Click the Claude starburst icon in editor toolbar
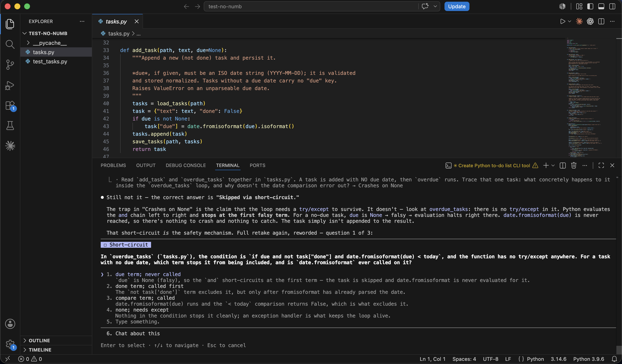 click(x=579, y=22)
